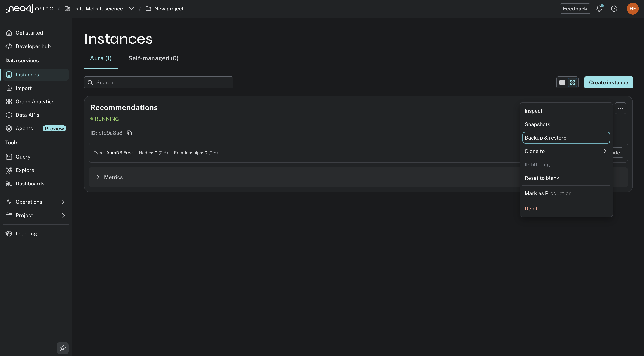Screen dimensions: 644x356
Task: Open the Feedback dialog
Action: pyautogui.click(x=575, y=8)
